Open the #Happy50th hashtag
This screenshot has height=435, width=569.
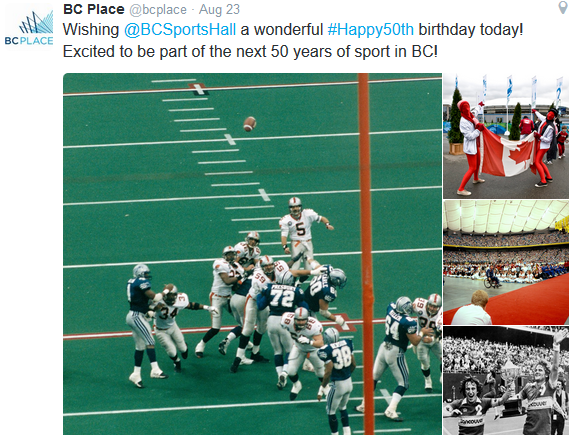(371, 29)
